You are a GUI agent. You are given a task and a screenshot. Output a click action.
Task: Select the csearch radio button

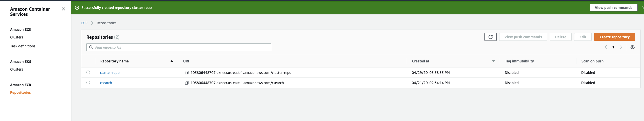point(88,83)
